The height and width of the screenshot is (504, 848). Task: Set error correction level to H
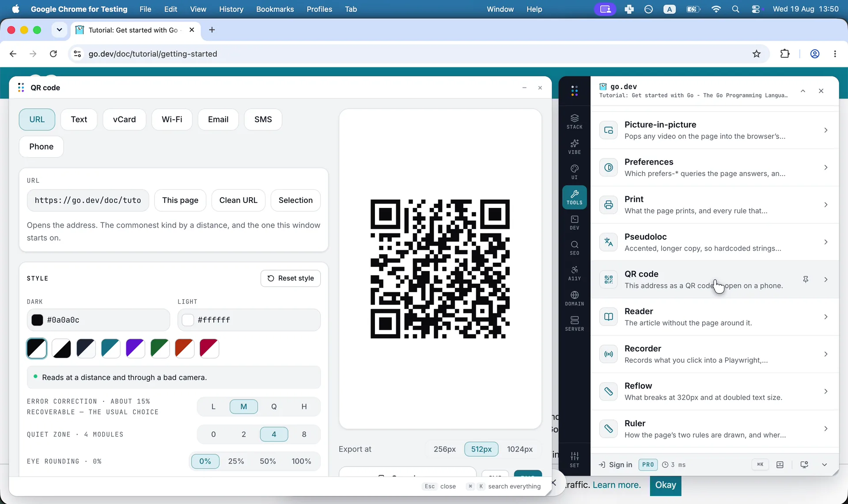[304, 406]
